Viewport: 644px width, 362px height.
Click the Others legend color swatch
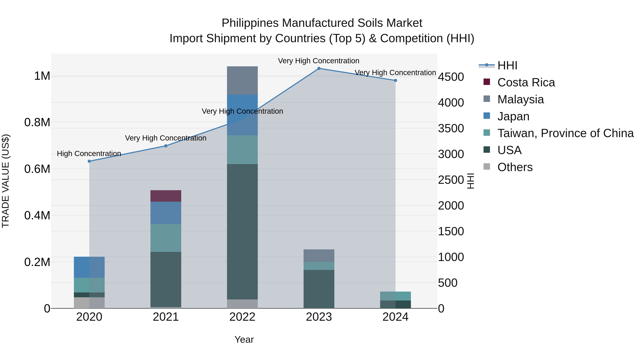coord(487,167)
